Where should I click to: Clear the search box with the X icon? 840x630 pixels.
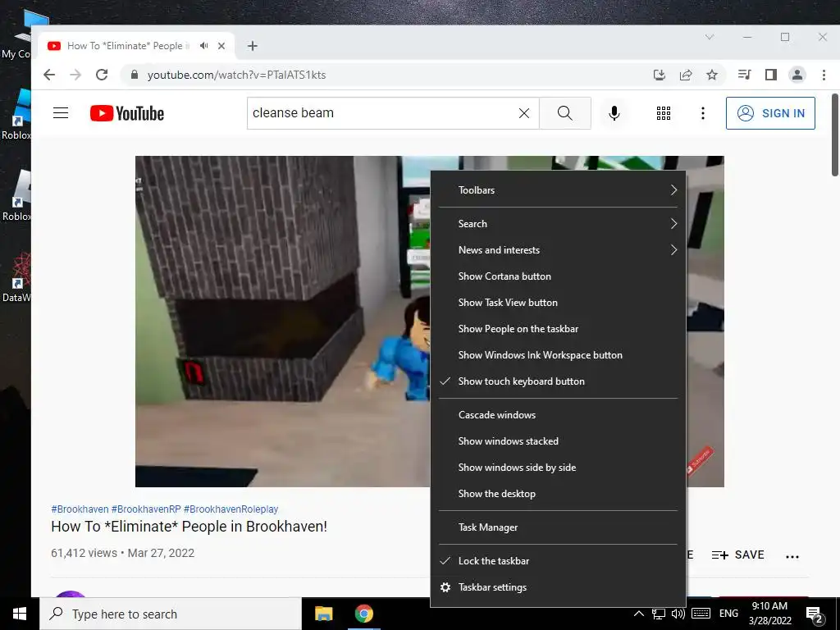tap(524, 113)
